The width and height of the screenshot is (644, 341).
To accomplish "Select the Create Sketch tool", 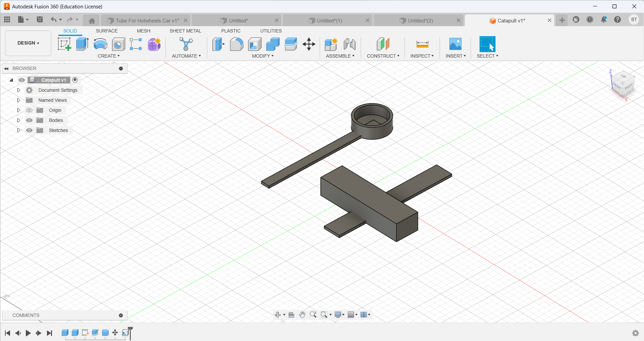I will 64,44.
